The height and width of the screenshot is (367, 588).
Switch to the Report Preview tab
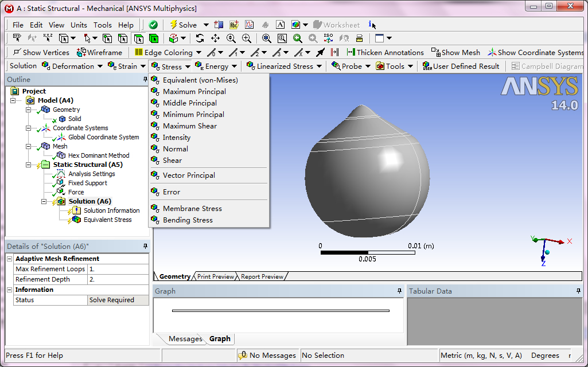[x=262, y=276]
